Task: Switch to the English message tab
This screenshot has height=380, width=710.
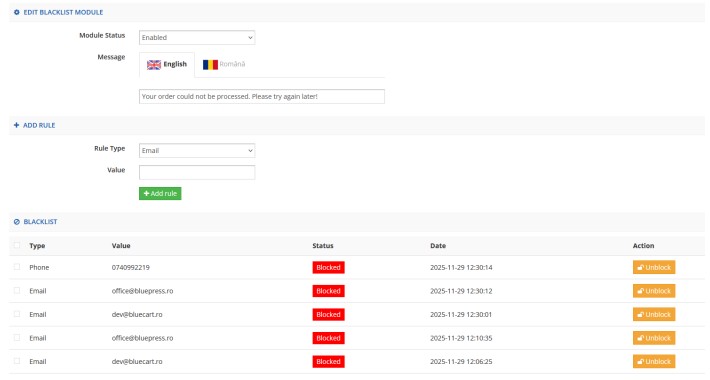Action: coord(167,64)
